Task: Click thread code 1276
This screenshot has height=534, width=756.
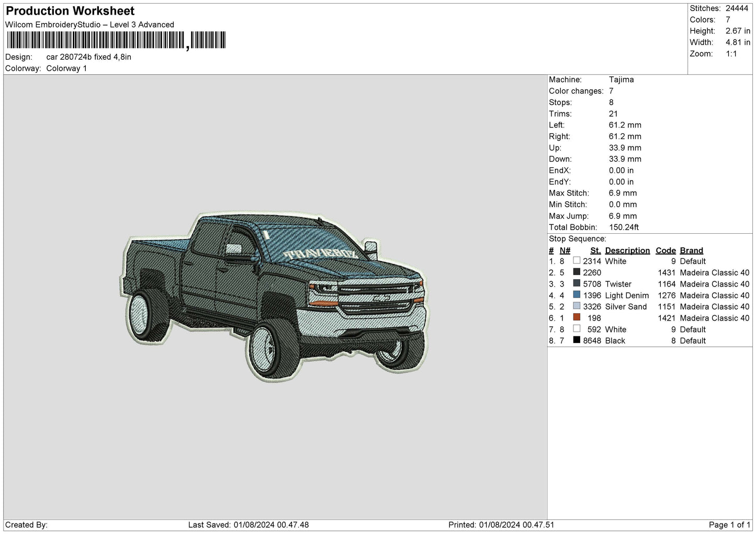Action: click(667, 296)
